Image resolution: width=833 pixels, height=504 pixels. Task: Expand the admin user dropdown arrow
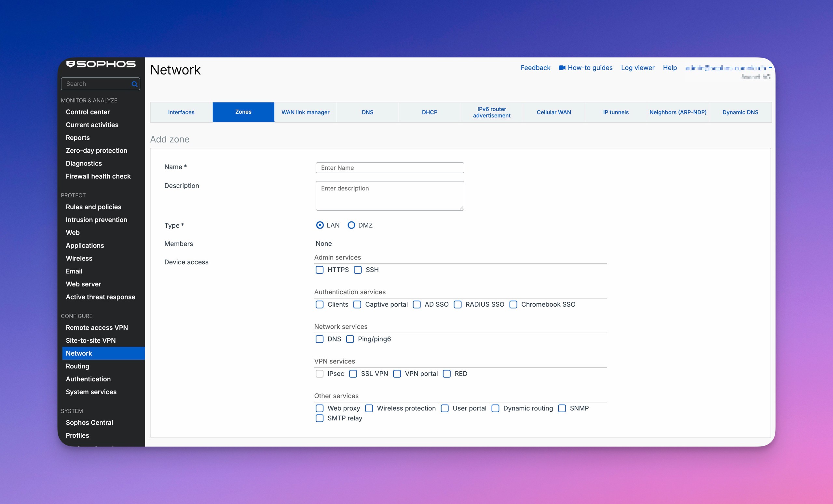click(770, 68)
